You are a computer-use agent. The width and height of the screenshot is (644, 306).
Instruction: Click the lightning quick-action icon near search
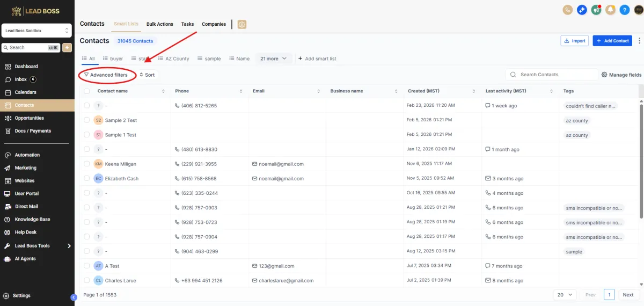pos(67,47)
